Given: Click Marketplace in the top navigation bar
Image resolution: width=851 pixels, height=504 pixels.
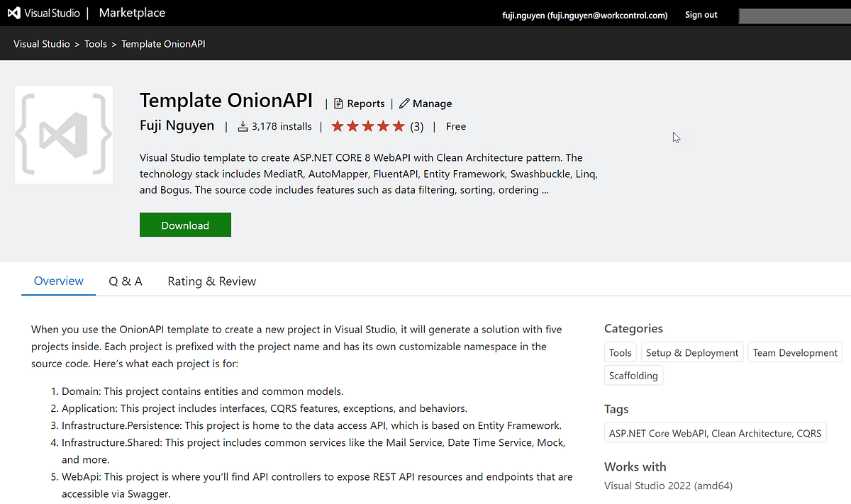Looking at the screenshot, I should tap(131, 12).
